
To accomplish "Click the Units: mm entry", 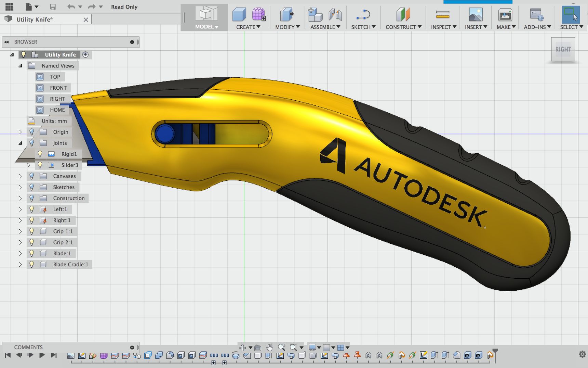I will (54, 121).
